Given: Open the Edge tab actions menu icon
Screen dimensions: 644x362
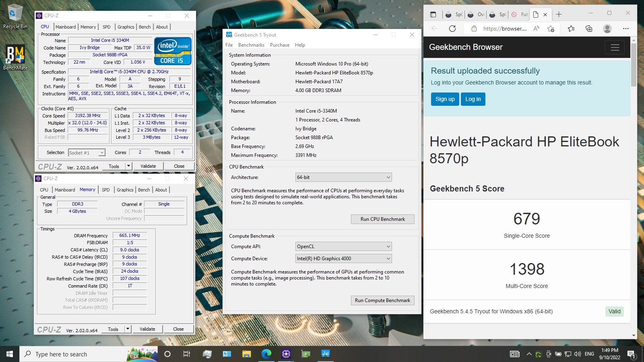Looking at the screenshot, I should click(x=433, y=14).
